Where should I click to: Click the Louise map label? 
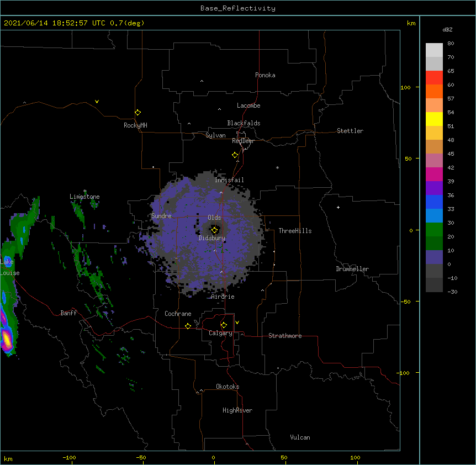click(x=10, y=273)
